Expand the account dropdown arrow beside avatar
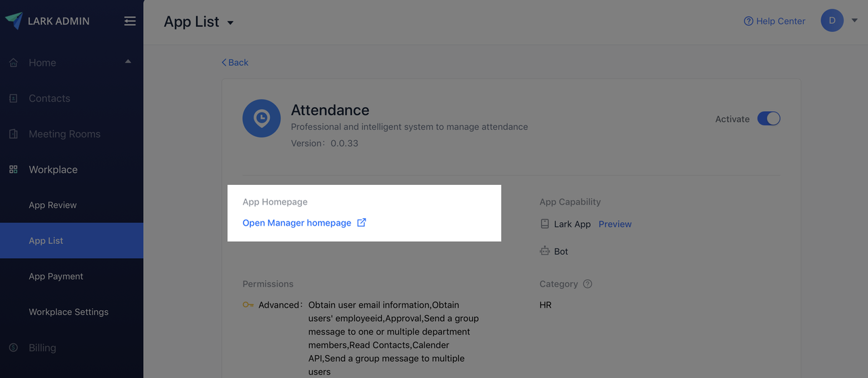Image resolution: width=868 pixels, height=378 pixels. click(x=854, y=20)
